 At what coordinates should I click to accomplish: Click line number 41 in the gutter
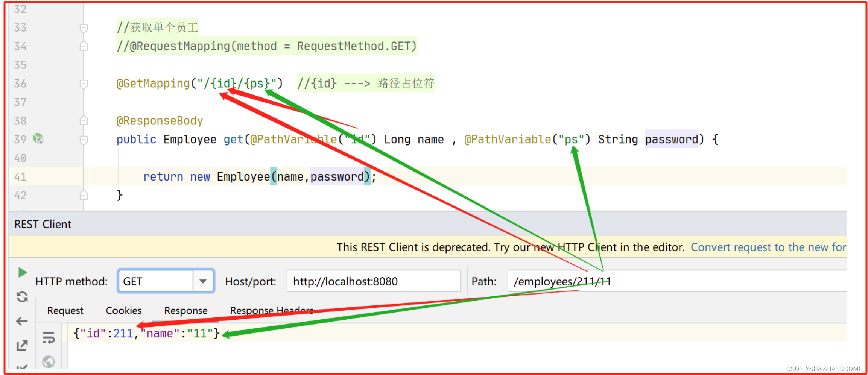20,177
